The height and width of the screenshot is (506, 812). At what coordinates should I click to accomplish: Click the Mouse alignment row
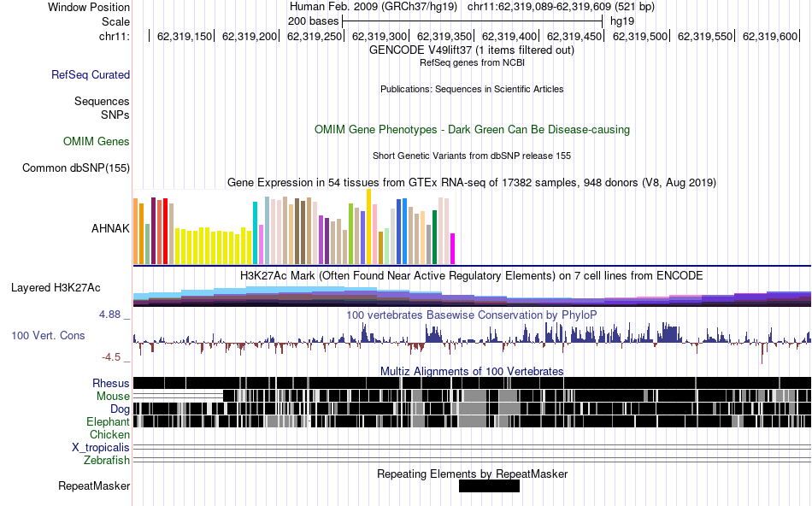pyautogui.click(x=473, y=397)
